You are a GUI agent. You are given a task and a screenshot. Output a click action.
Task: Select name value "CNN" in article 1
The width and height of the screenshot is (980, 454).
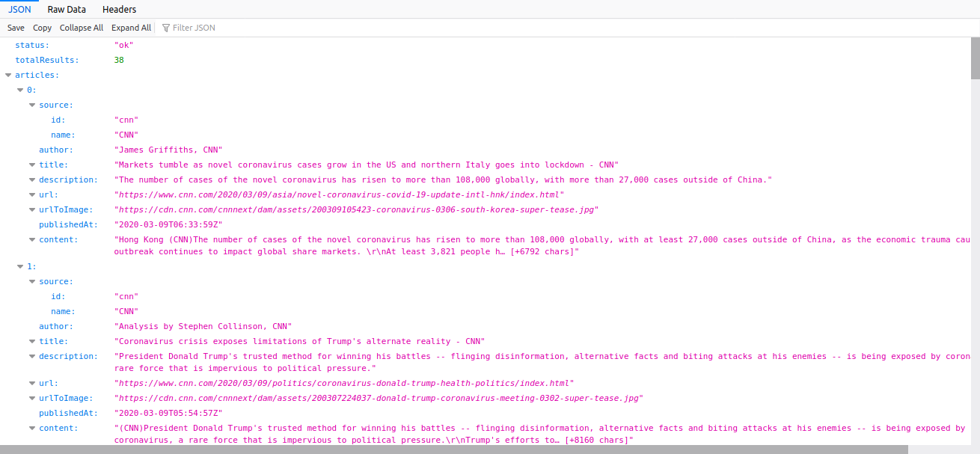point(126,311)
